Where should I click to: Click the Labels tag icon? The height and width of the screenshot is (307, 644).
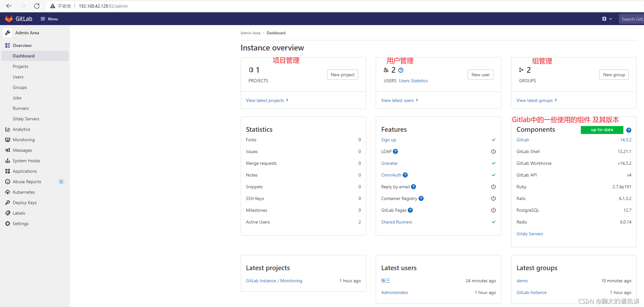click(8, 213)
